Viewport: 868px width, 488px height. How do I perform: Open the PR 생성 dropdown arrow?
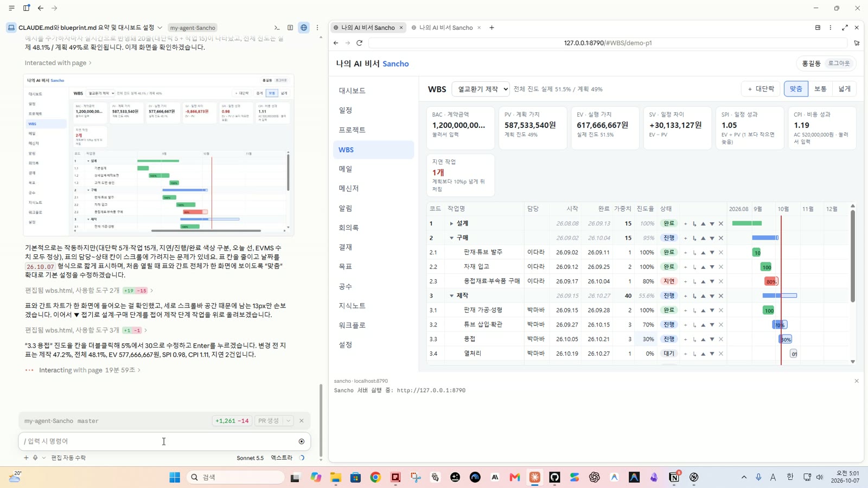(x=289, y=421)
